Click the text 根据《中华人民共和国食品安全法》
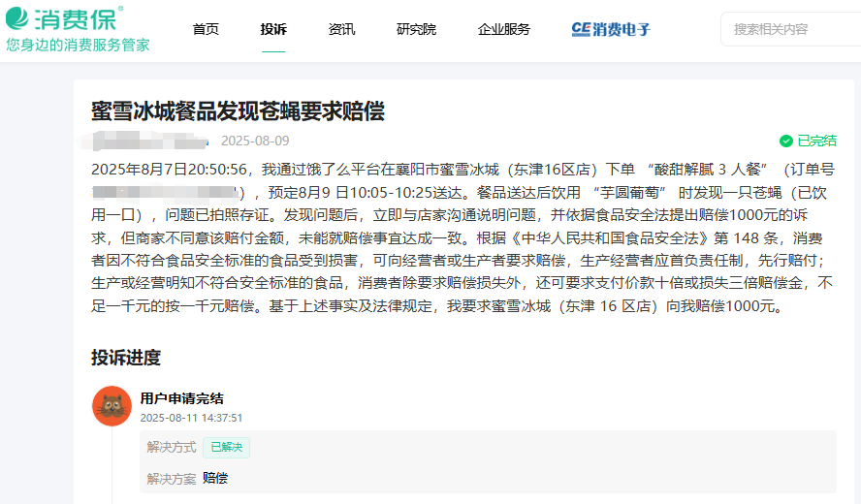 (594, 238)
